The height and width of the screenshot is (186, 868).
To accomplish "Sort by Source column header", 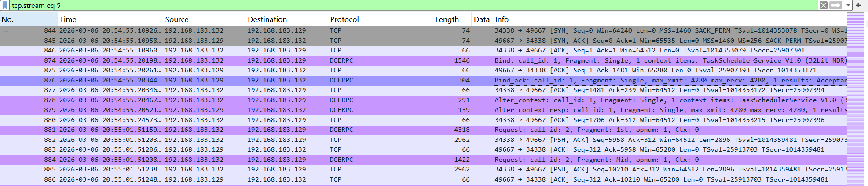I will click(204, 19).
